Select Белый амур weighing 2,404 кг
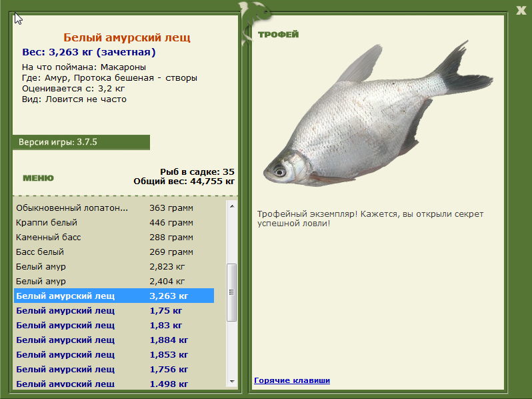Viewport: 532px width, 399px height. 114,281
